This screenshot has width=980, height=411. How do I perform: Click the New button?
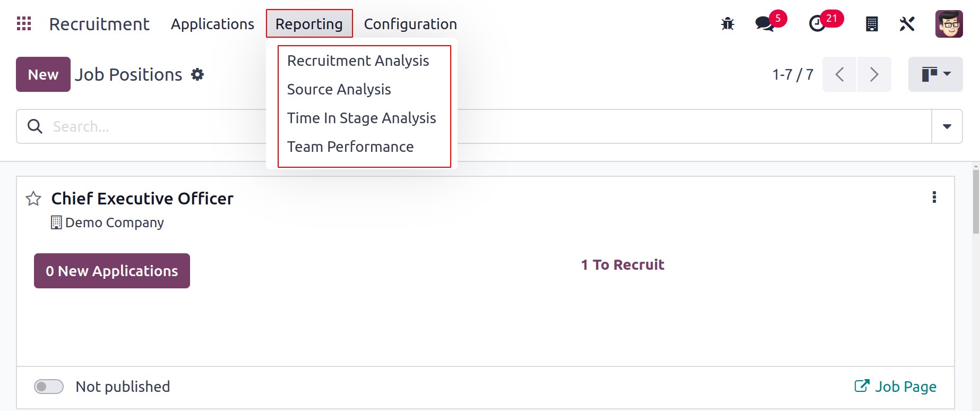pyautogui.click(x=43, y=74)
